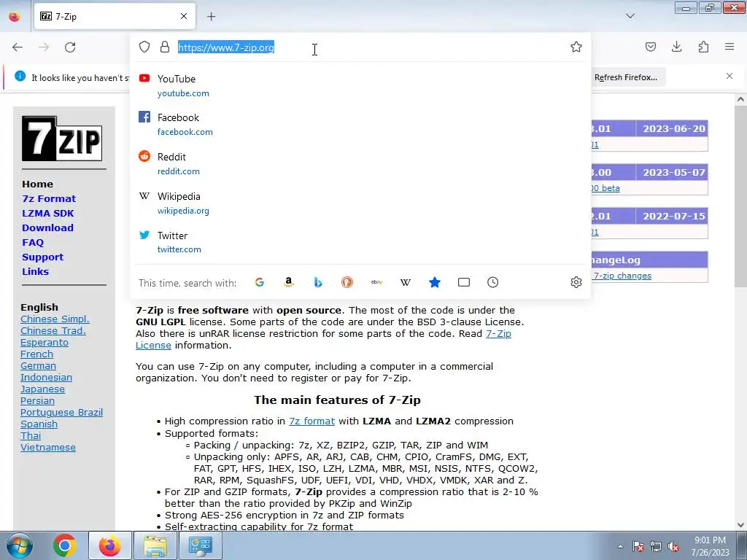Switch language to Esperanto
747x560 pixels.
tap(44, 343)
